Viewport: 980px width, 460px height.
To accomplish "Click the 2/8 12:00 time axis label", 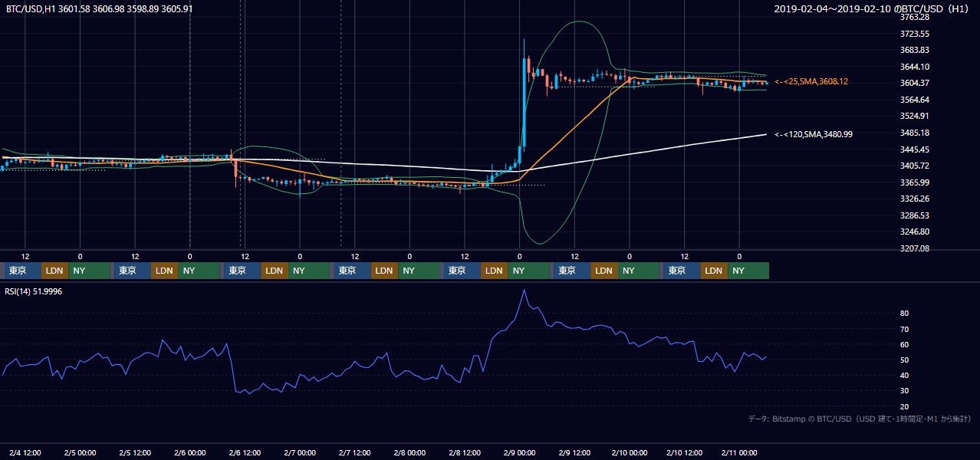I will pos(465,452).
